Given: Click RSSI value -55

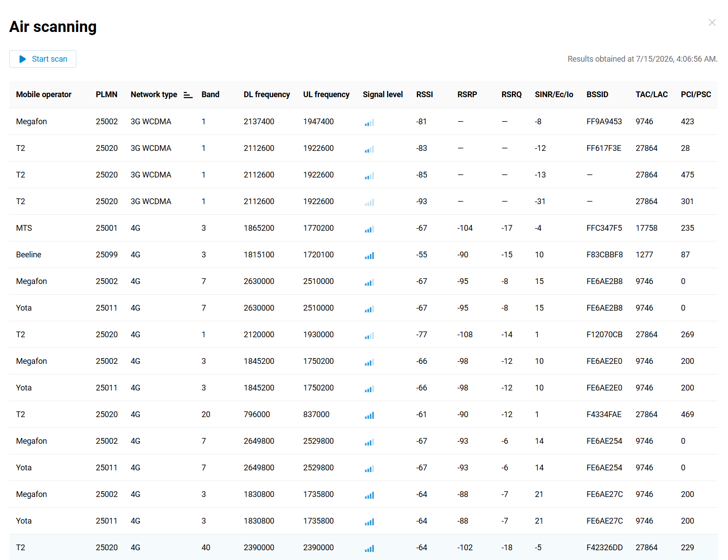Looking at the screenshot, I should 421,255.
